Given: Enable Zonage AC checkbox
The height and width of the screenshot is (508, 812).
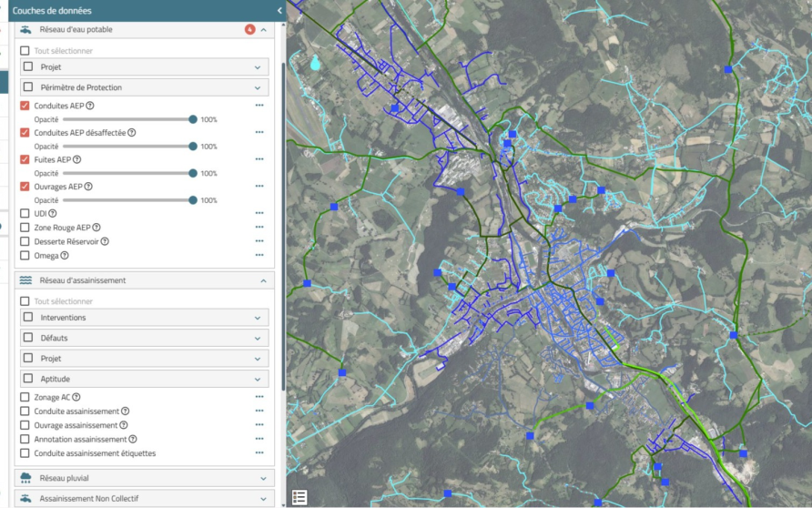Looking at the screenshot, I should click(25, 397).
